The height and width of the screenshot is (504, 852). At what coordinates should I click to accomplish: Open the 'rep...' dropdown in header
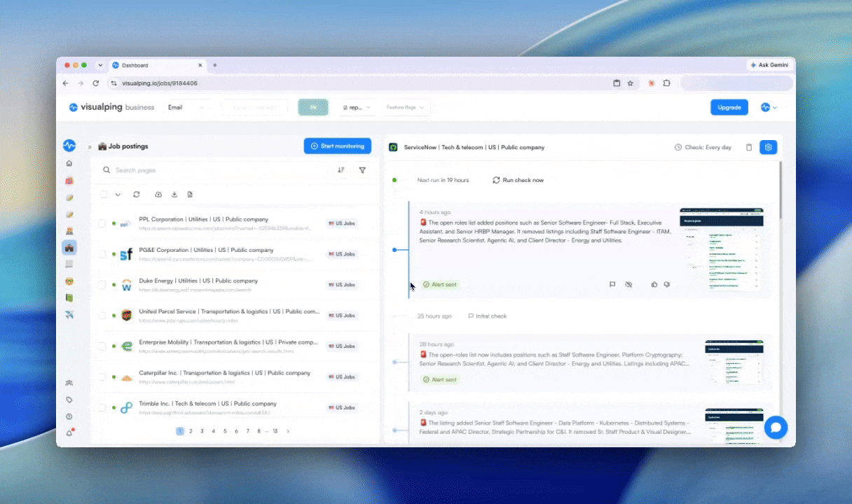coord(357,107)
